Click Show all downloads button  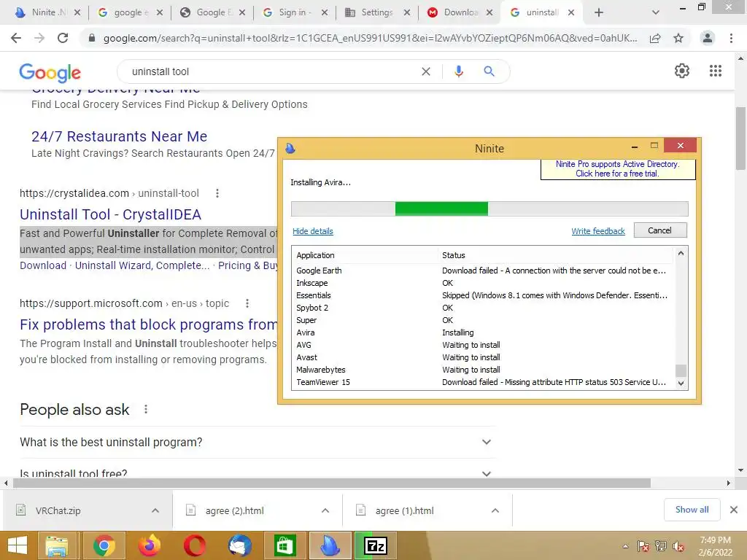click(692, 510)
